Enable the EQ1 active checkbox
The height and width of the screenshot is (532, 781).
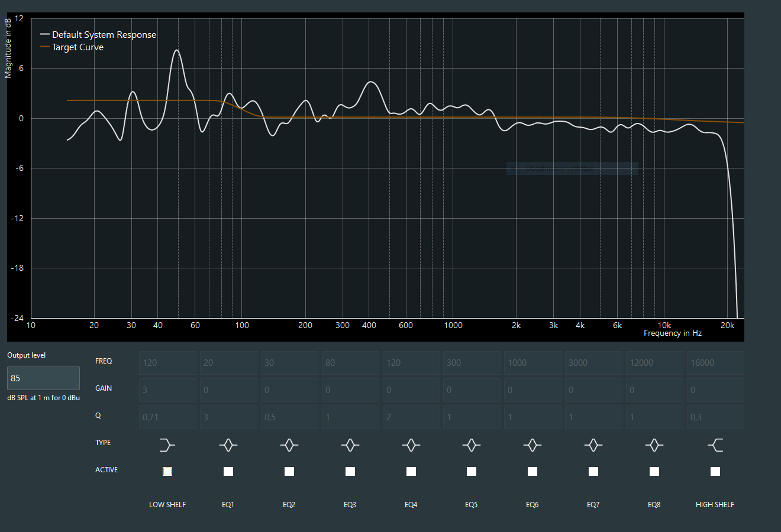pos(228,471)
